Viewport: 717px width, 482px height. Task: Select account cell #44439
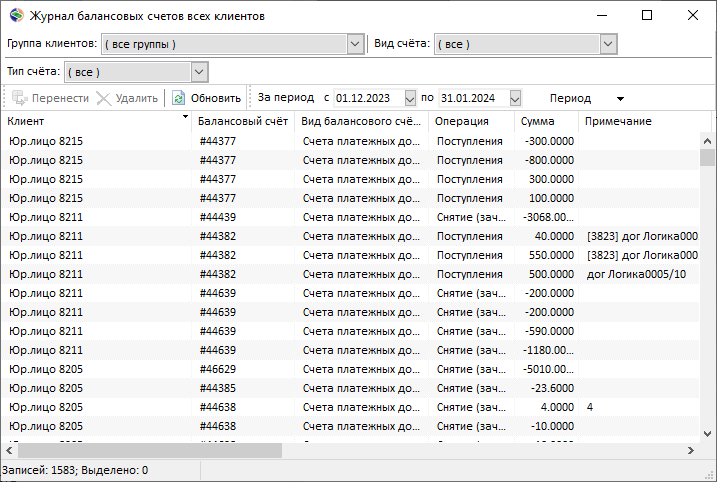point(218,217)
